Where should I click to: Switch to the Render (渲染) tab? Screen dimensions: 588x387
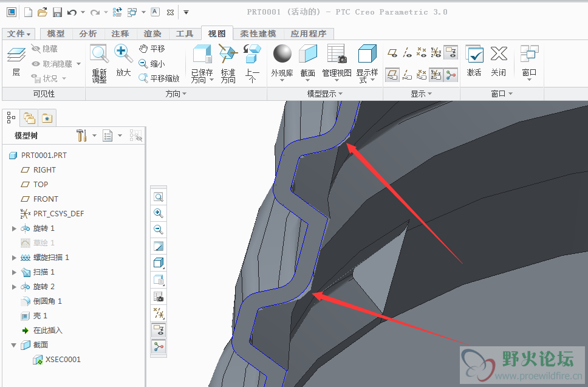pos(152,34)
